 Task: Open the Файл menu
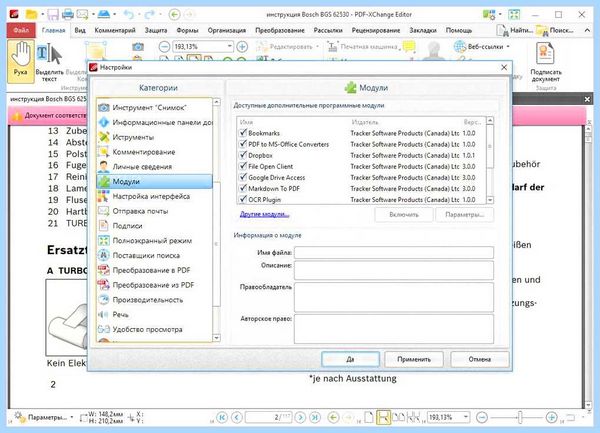click(21, 30)
